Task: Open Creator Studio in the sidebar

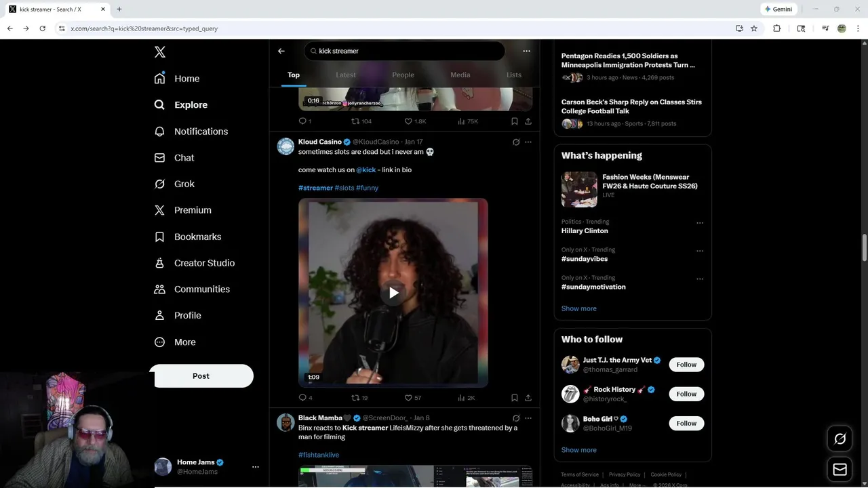Action: (x=194, y=263)
